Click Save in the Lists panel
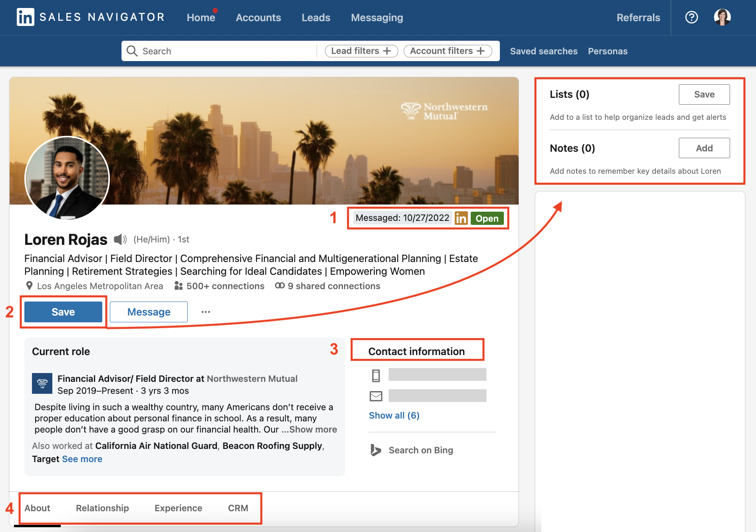The height and width of the screenshot is (532, 756). click(704, 94)
